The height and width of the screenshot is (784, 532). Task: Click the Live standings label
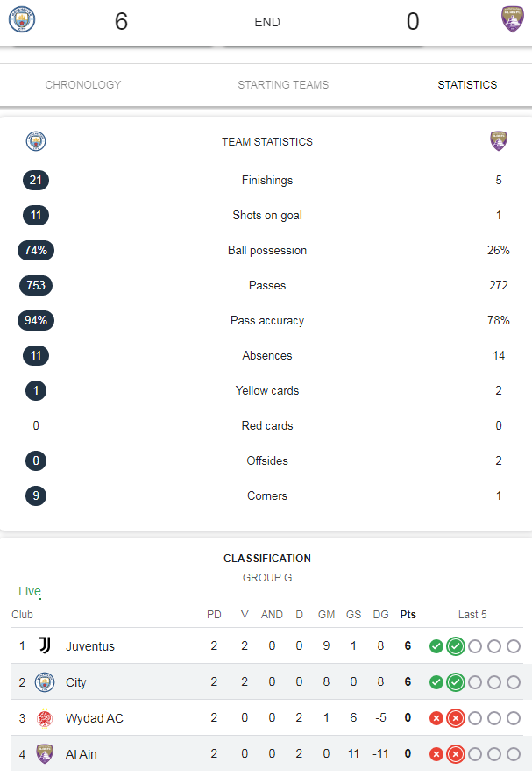(30, 591)
